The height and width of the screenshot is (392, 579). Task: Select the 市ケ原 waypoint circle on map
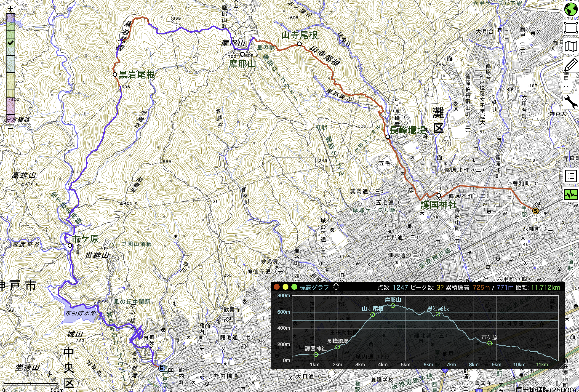point(70,245)
